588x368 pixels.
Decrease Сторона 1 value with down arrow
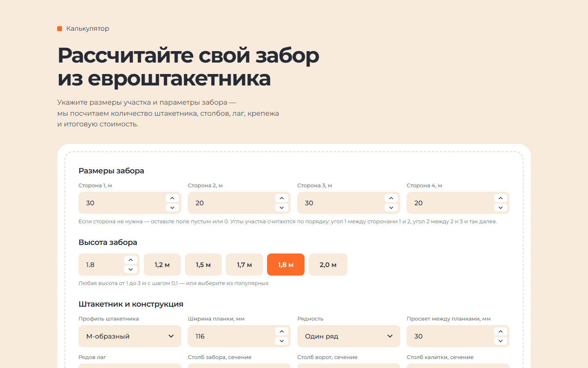click(172, 208)
